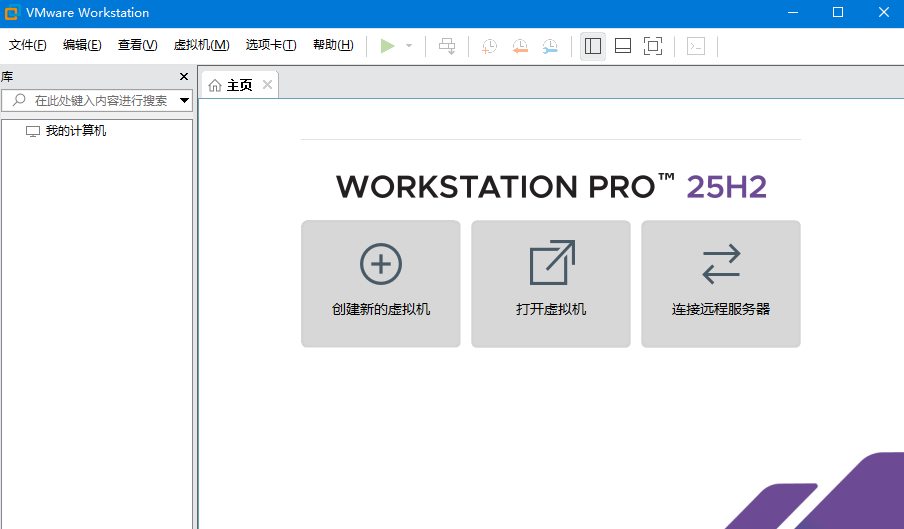Screen dimensions: 904x529
Task: Click the take snapshot clock icon
Action: point(489,46)
